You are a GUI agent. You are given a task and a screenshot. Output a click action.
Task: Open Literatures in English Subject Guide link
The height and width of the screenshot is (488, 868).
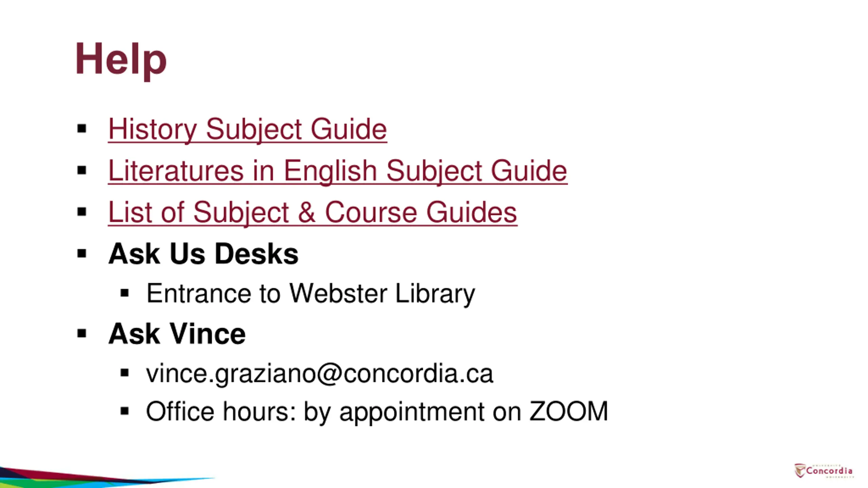tap(338, 171)
